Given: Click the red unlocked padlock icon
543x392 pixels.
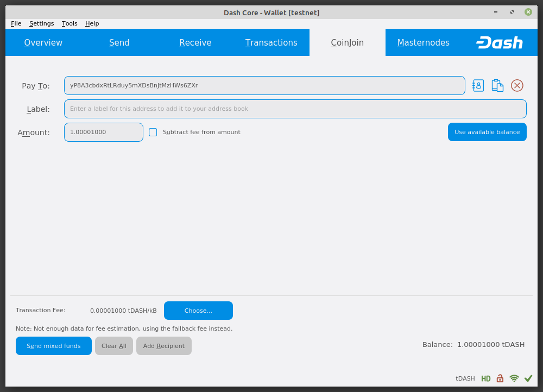Looking at the screenshot, I should [500, 378].
